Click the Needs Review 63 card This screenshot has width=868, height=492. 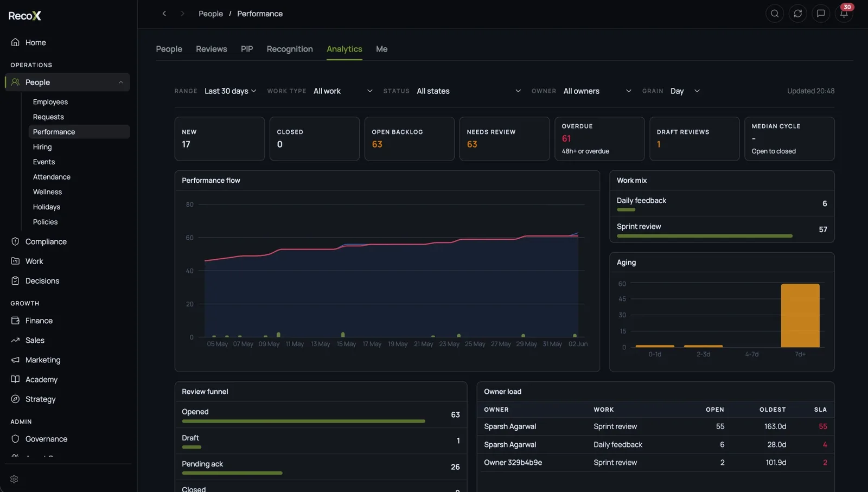point(505,139)
